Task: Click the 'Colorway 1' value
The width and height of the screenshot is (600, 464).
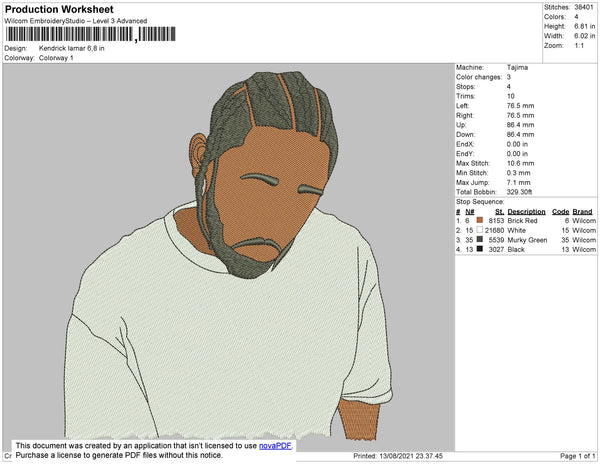Action: (x=56, y=58)
